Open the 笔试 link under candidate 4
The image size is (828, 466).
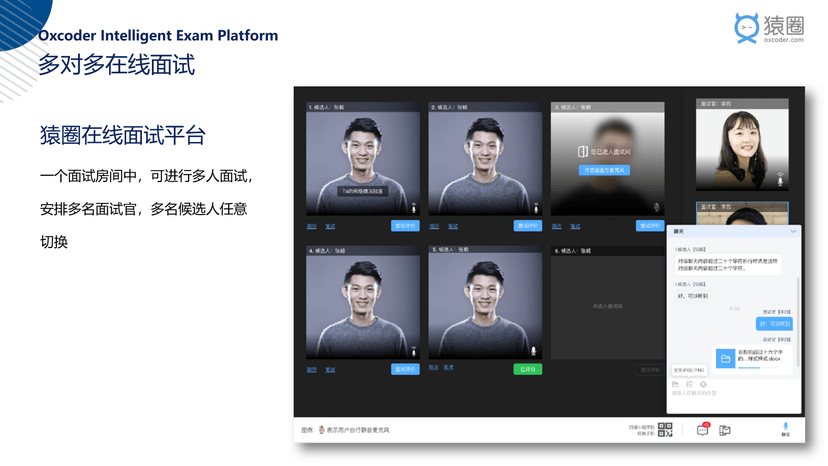point(330,369)
